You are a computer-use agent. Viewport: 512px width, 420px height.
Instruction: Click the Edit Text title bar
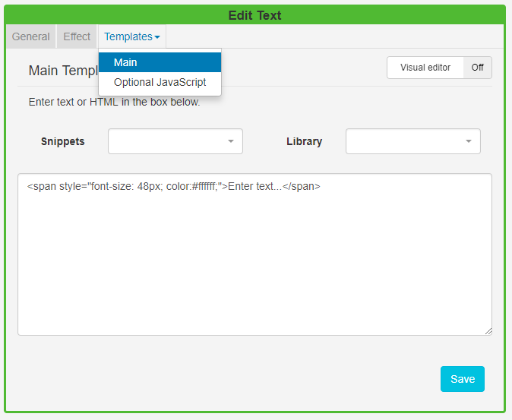[255, 15]
